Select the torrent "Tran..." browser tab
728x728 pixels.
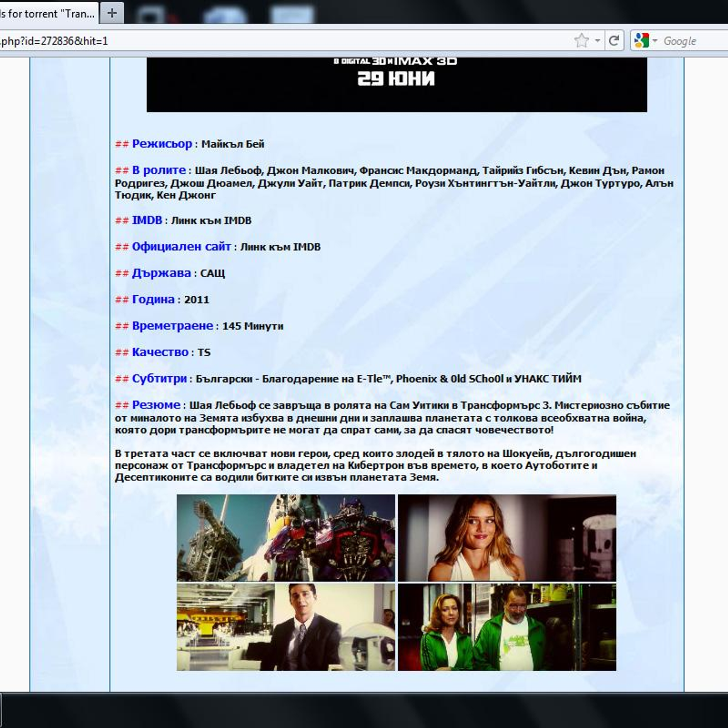(x=48, y=14)
